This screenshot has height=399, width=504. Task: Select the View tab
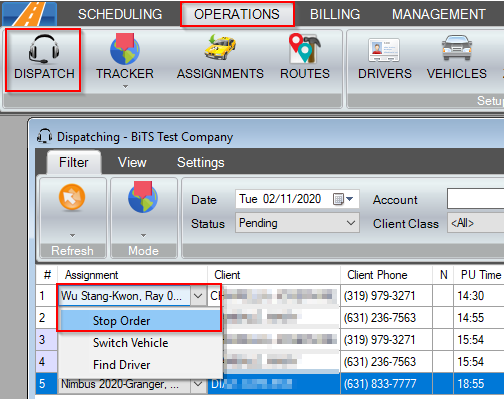pyautogui.click(x=132, y=163)
